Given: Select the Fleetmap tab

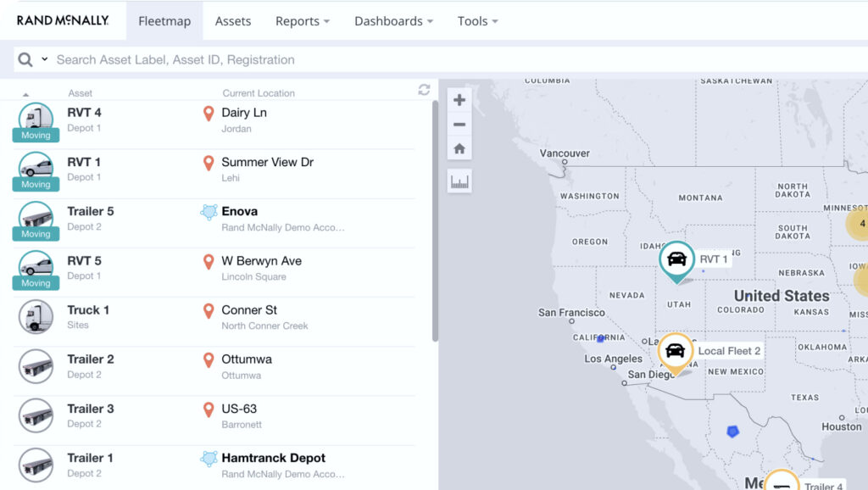Looking at the screenshot, I should (x=164, y=21).
